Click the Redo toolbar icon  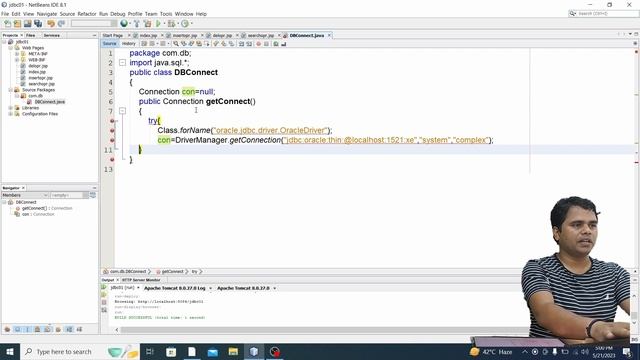(x=61, y=24)
